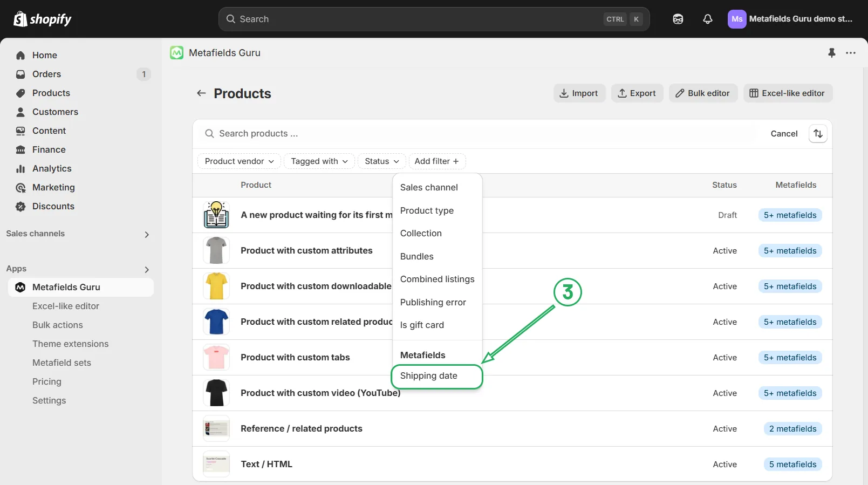Click the Shopify logo
Viewport: 868px width, 485px height.
point(42,19)
